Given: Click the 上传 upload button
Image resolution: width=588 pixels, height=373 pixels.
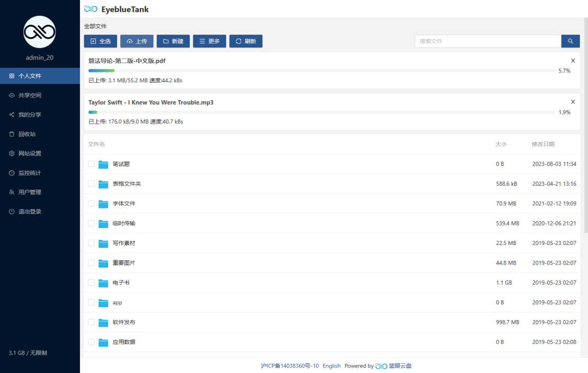Looking at the screenshot, I should pos(137,41).
